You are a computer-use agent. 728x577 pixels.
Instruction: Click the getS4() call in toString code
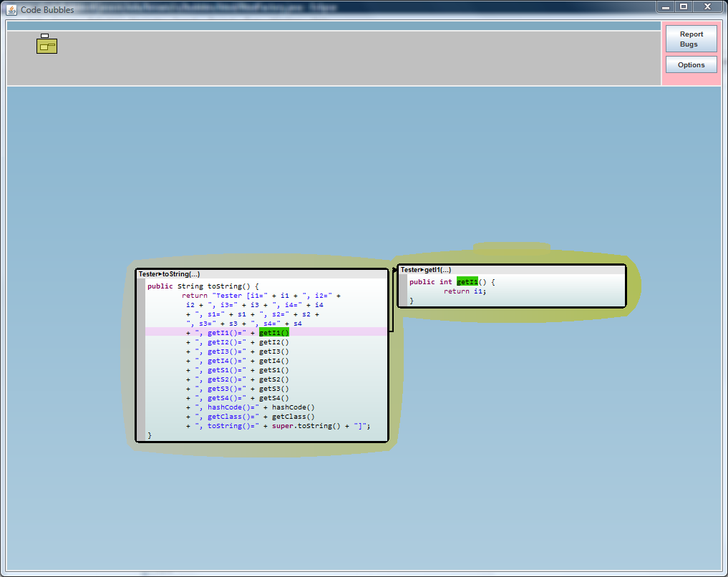point(274,398)
